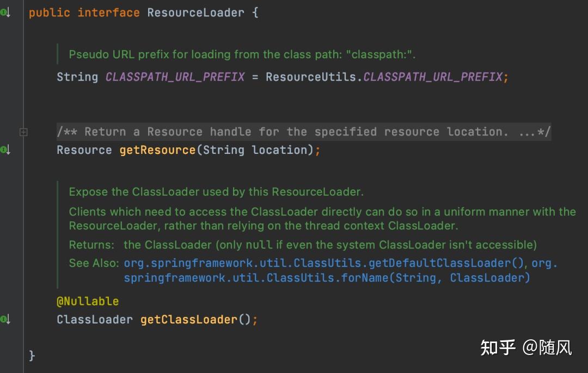Click the public keyword

49,13
